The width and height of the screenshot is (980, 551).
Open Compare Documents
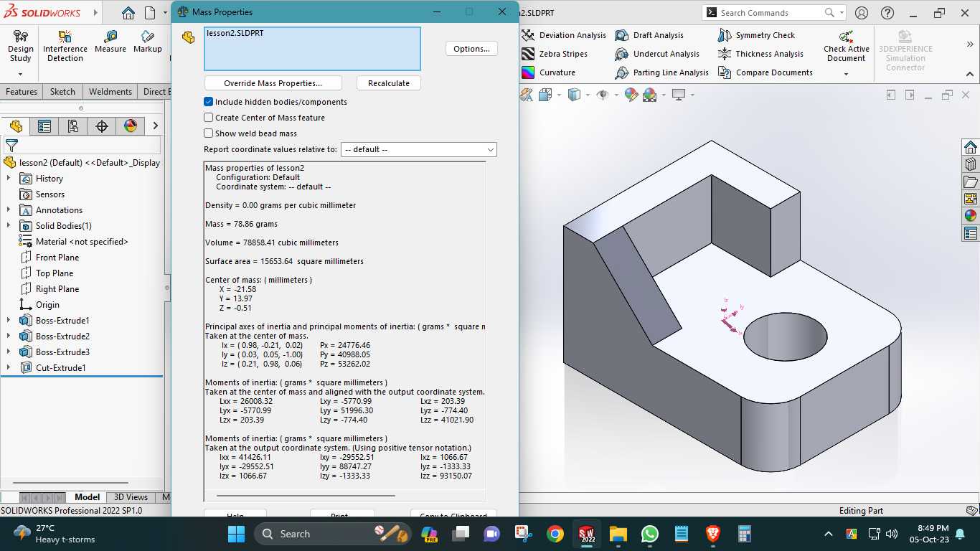pyautogui.click(x=765, y=72)
